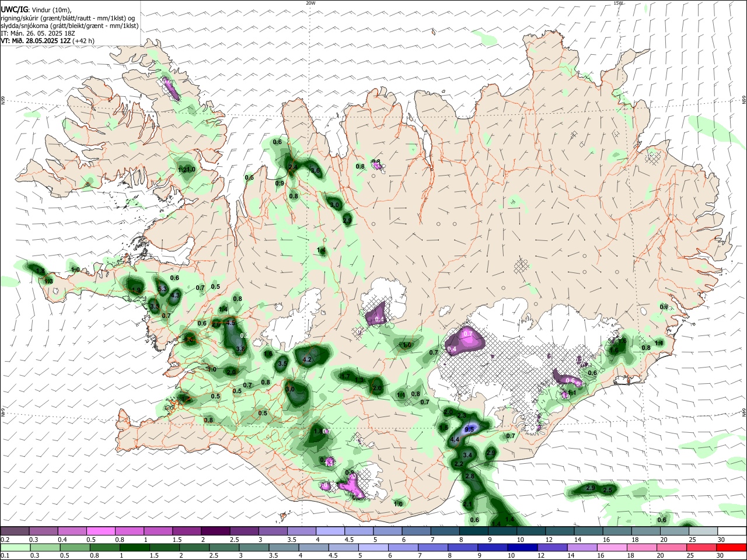Click the '4.4' precipitation value in the south
Screen dimensions: 747x560
[x=455, y=439]
